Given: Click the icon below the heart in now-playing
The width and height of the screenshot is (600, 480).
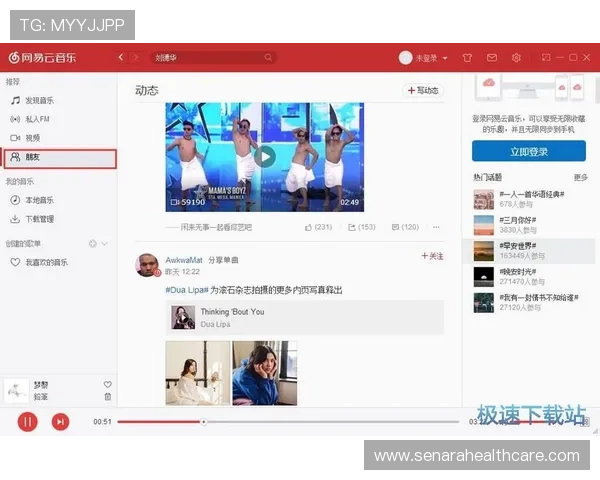Looking at the screenshot, I should (108, 397).
